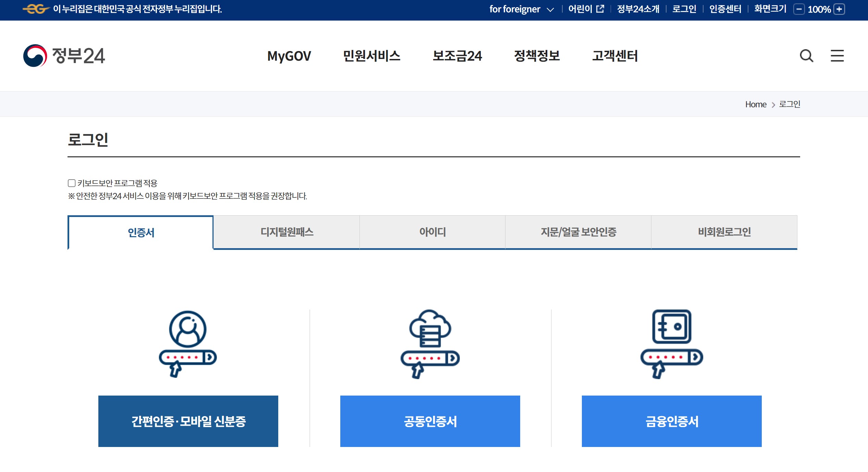Click the magnifier search icon

click(x=806, y=56)
